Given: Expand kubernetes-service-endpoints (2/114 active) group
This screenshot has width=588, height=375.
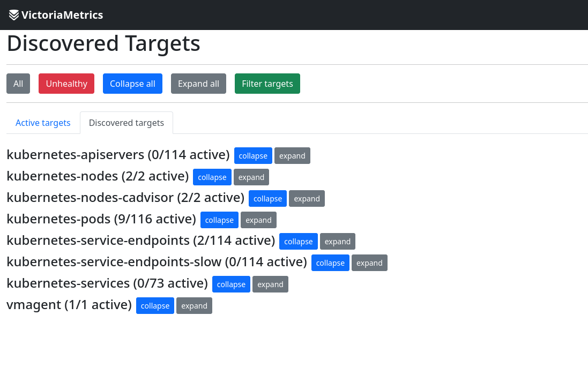Looking at the screenshot, I should (x=338, y=242).
